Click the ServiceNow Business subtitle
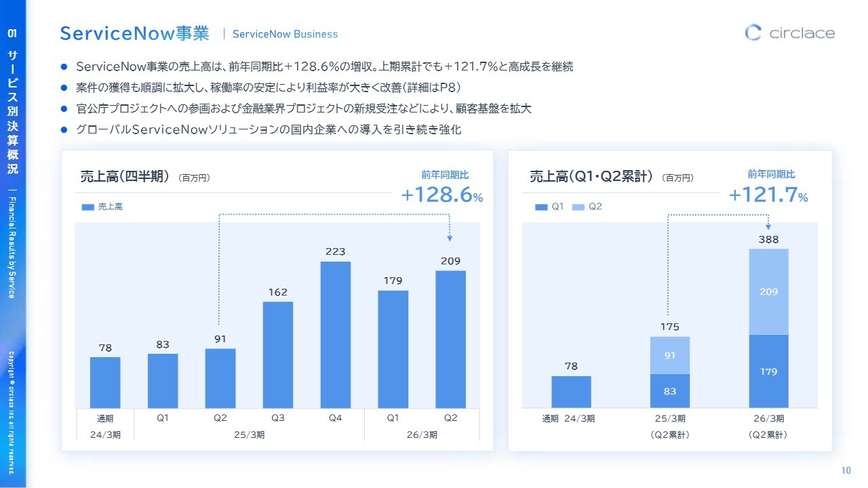 pos(285,34)
